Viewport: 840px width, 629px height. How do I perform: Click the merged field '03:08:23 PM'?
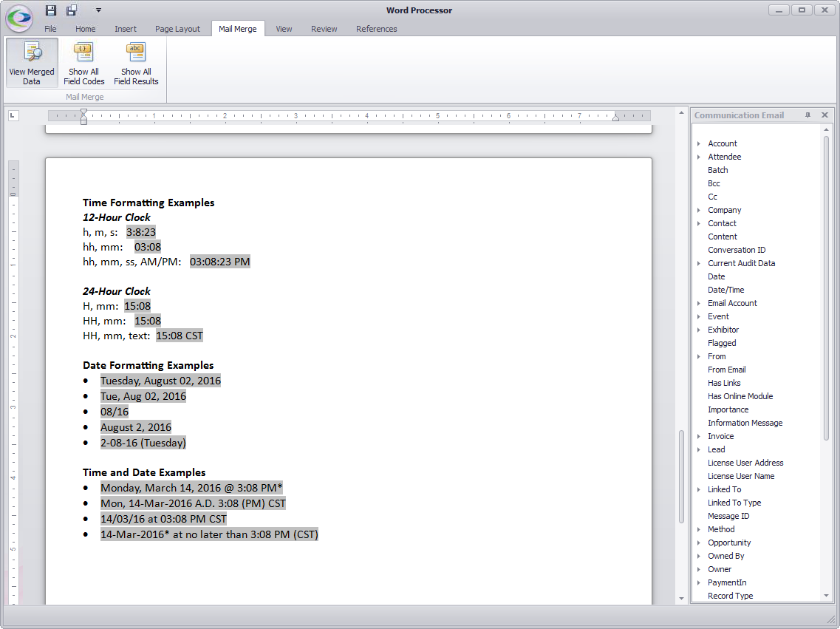pyautogui.click(x=219, y=262)
